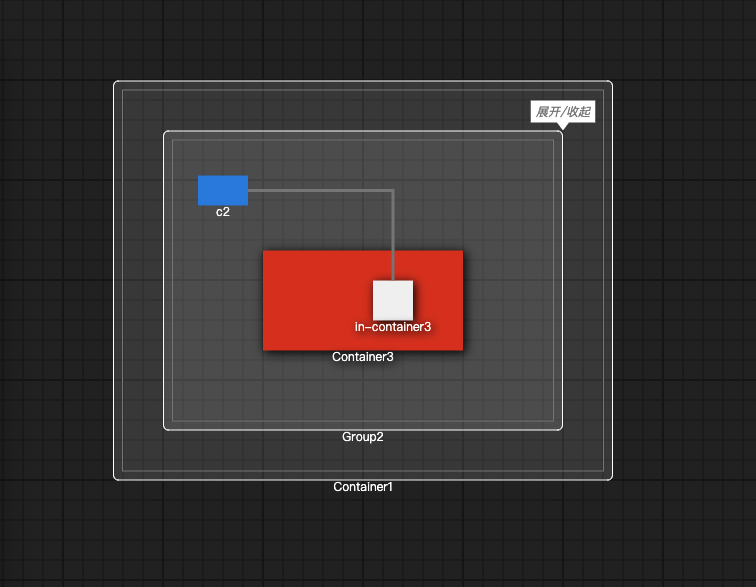Image resolution: width=756 pixels, height=587 pixels.
Task: Click empty area inside Group2 below Container3
Action: coord(363,390)
